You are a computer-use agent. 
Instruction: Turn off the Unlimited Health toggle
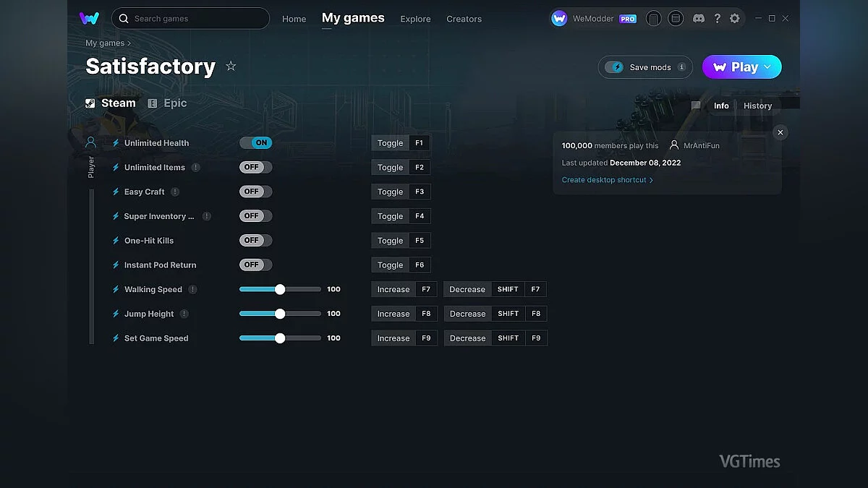click(256, 142)
